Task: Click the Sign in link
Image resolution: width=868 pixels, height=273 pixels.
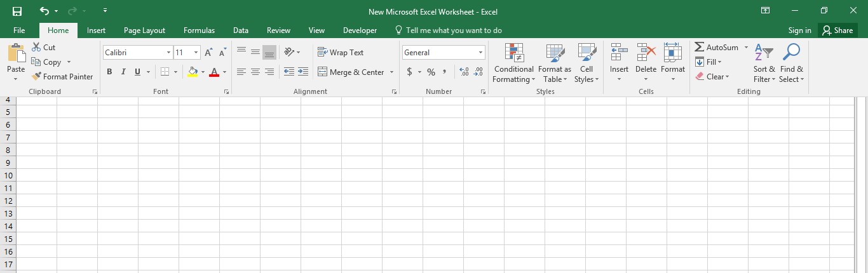Action: [799, 30]
